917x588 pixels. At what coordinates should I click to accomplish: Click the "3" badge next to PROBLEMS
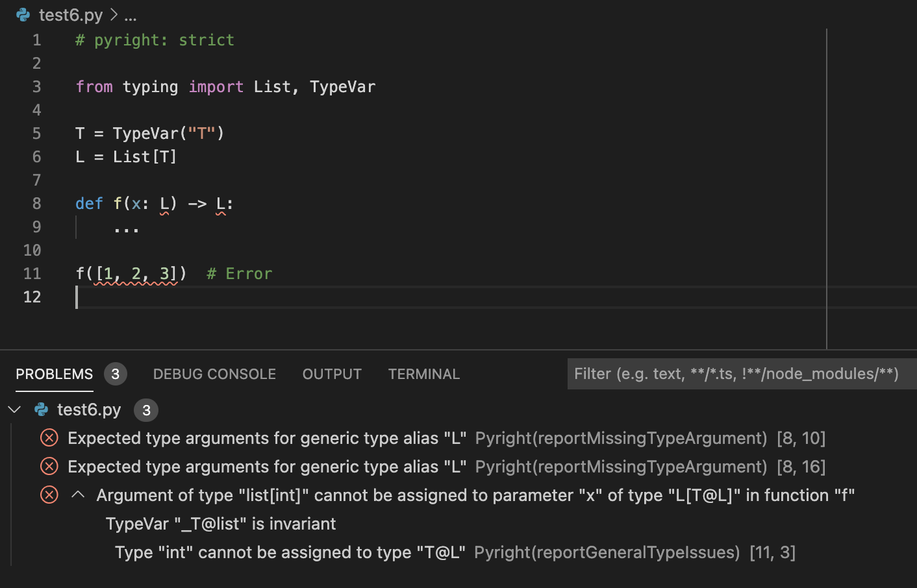point(115,374)
